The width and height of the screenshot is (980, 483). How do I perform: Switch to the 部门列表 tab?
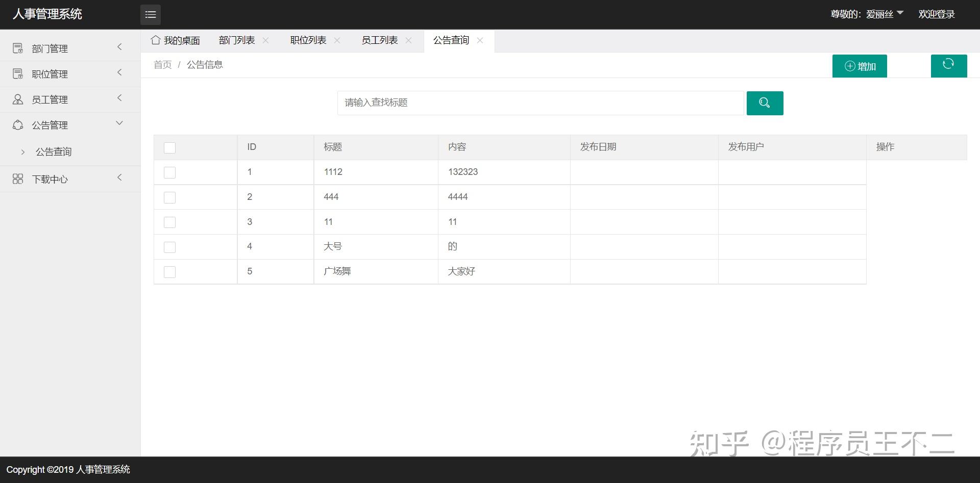(x=237, y=40)
